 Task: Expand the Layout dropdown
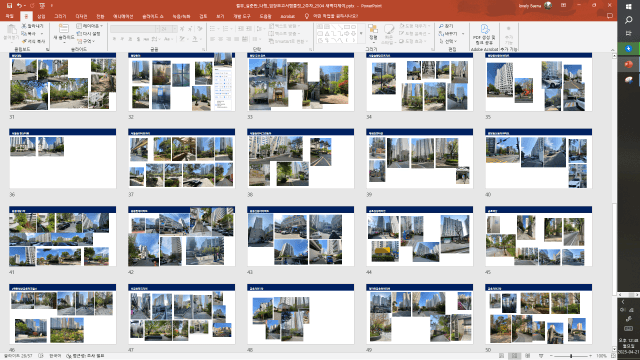pos(90,26)
